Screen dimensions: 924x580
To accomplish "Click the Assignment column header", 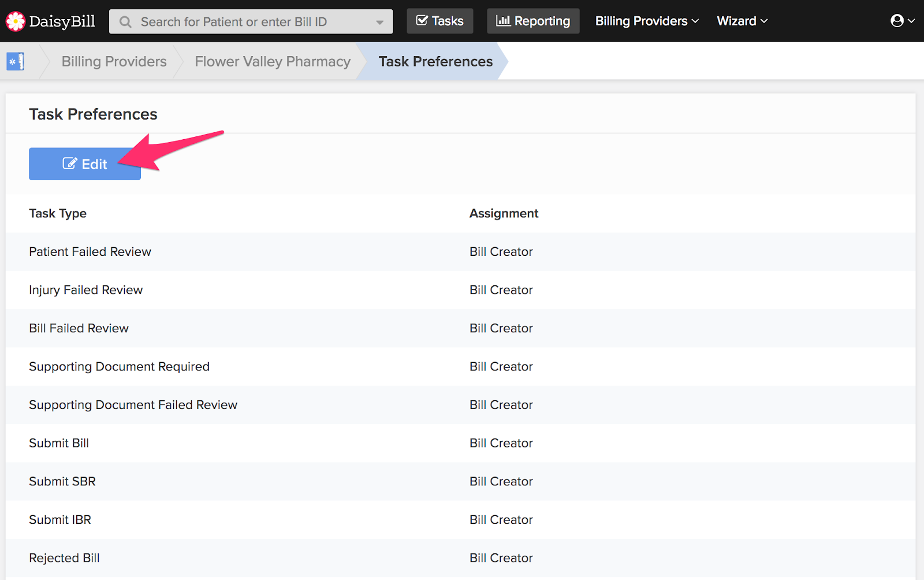I will pos(504,214).
